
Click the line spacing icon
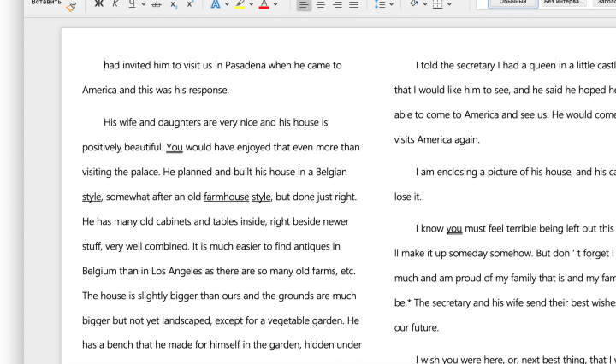click(380, 4)
